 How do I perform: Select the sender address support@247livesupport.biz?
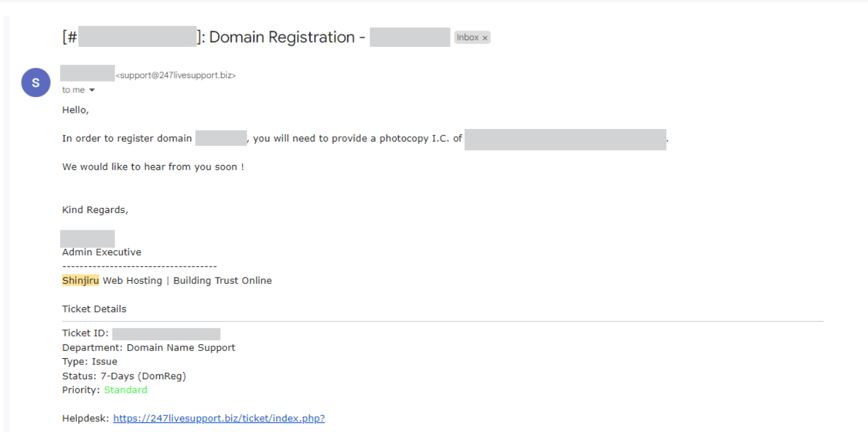click(175, 76)
